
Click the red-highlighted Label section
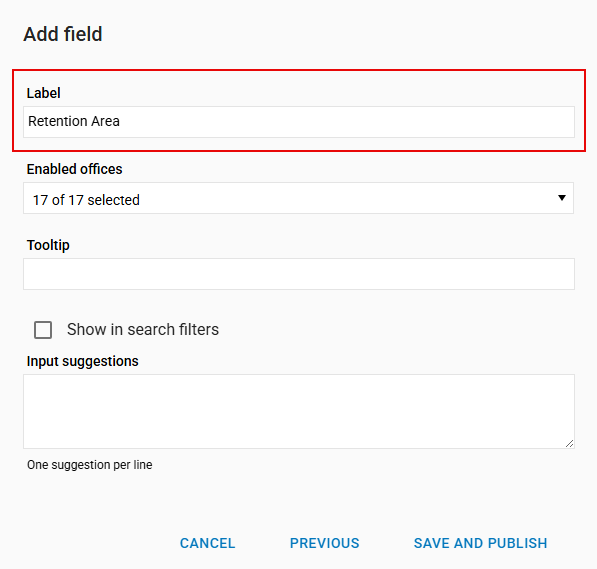[x=299, y=110]
